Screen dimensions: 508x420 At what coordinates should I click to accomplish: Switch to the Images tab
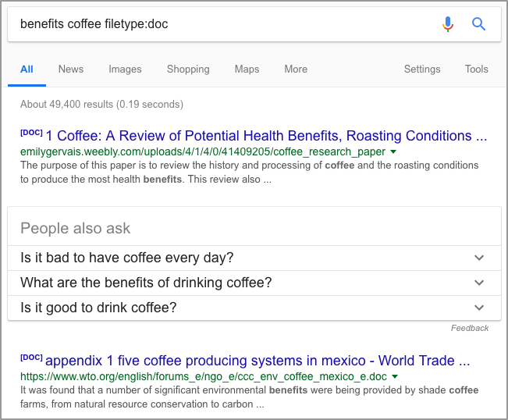[125, 69]
